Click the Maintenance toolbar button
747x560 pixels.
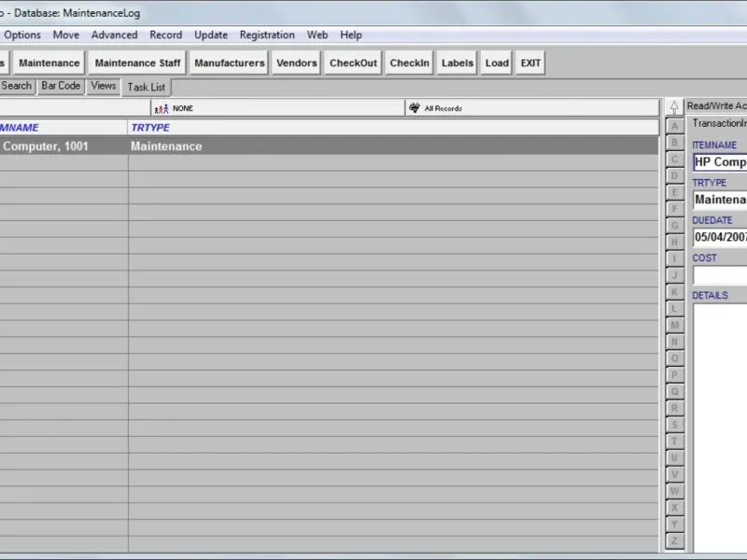tap(49, 63)
